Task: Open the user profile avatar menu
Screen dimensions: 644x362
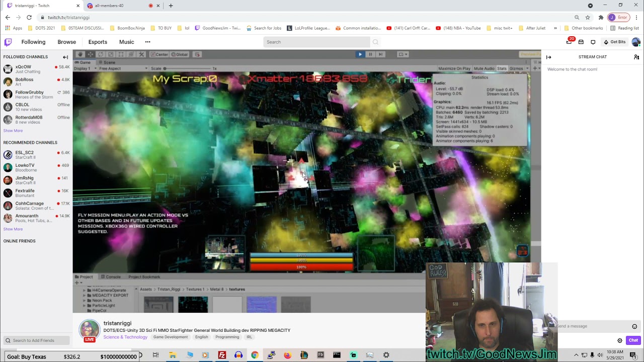Action: (636, 42)
